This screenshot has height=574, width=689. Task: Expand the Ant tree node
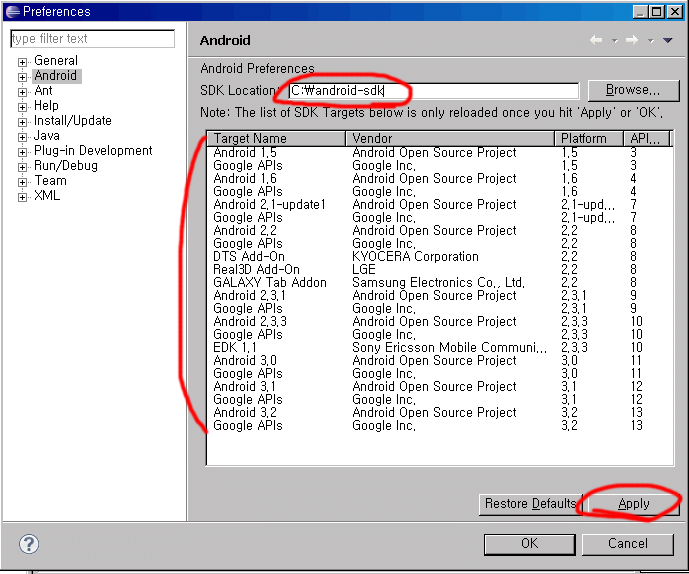[x=22, y=92]
